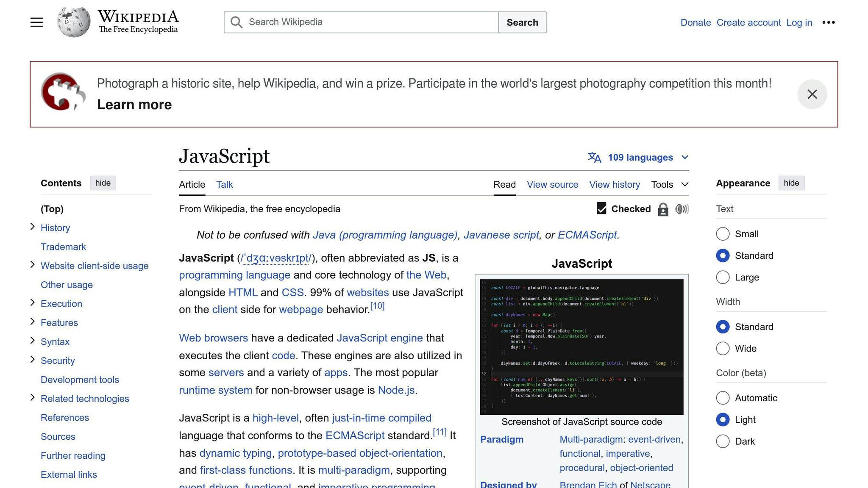Open the ellipsis personal tools menu
The image size is (868, 488).
829,22
